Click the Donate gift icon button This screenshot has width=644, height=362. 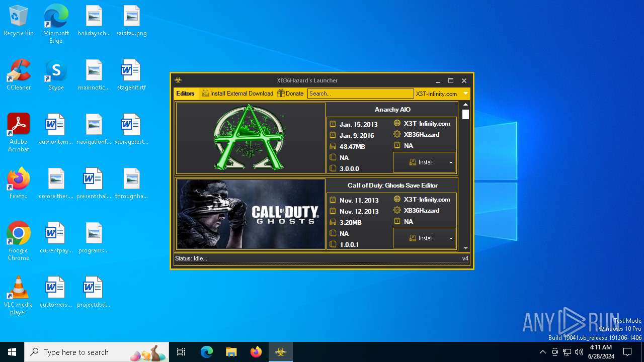click(x=290, y=94)
